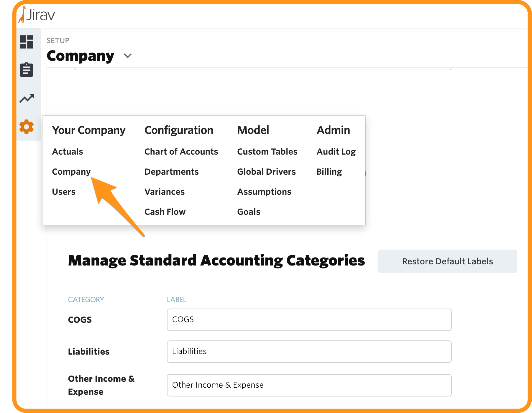532x413 pixels.
Task: Click the Jirav giraffe logo
Action: tap(37, 14)
